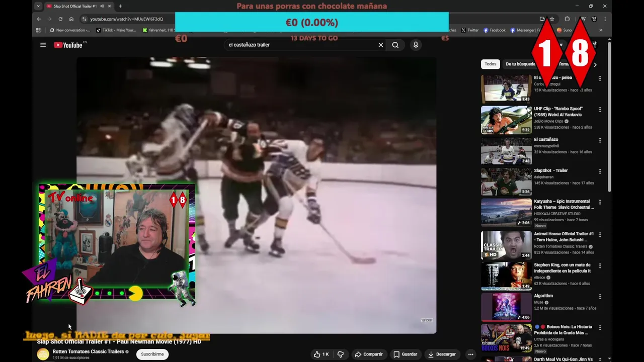Click the magnifier search button
Image resolution: width=644 pixels, height=362 pixels.
pyautogui.click(x=395, y=45)
